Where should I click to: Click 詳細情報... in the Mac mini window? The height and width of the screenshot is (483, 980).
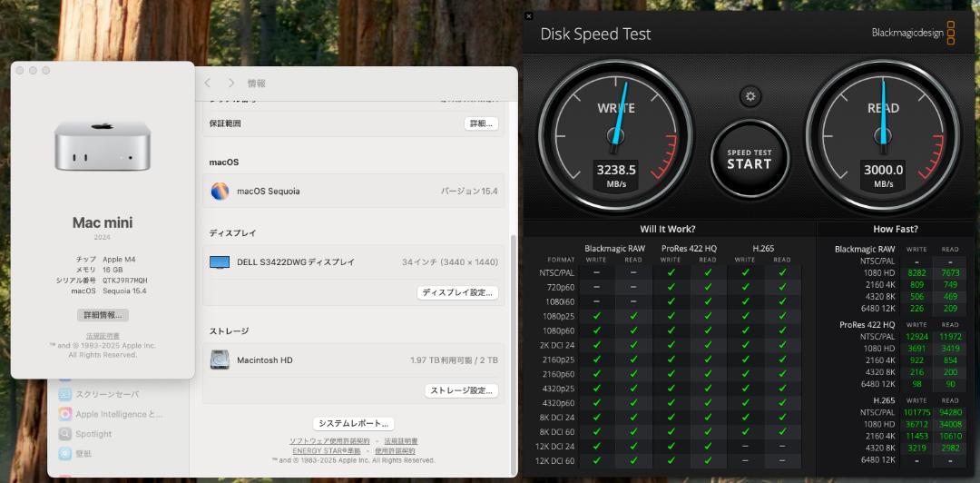(x=103, y=315)
